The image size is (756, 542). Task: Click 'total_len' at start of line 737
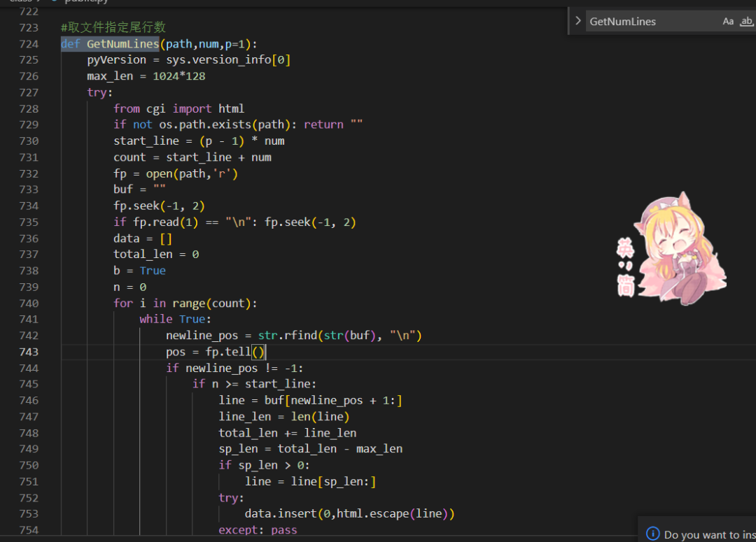[143, 255]
